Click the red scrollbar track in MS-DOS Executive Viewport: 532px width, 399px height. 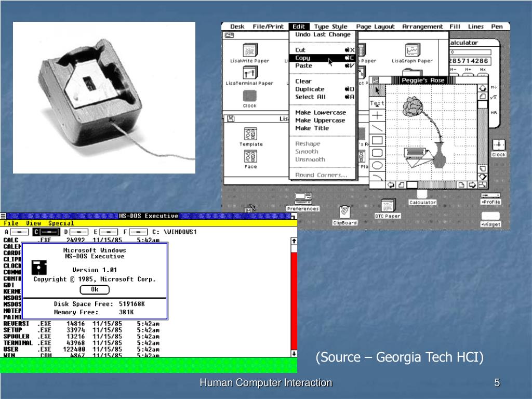pos(294,301)
